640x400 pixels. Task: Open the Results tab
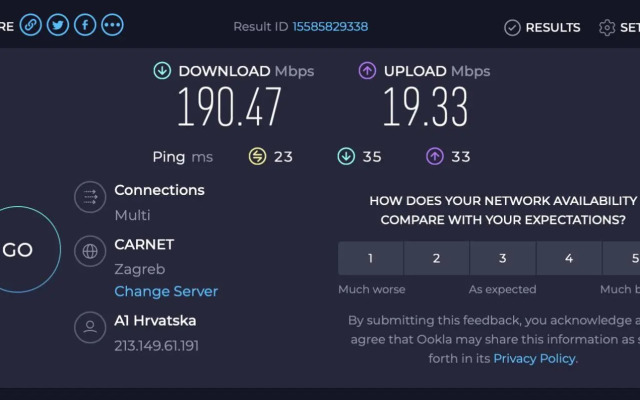pyautogui.click(x=542, y=28)
